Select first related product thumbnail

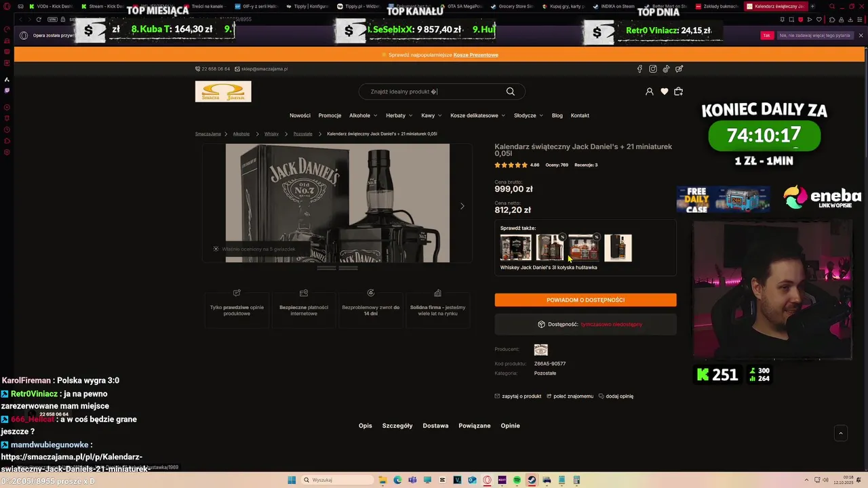(515, 248)
